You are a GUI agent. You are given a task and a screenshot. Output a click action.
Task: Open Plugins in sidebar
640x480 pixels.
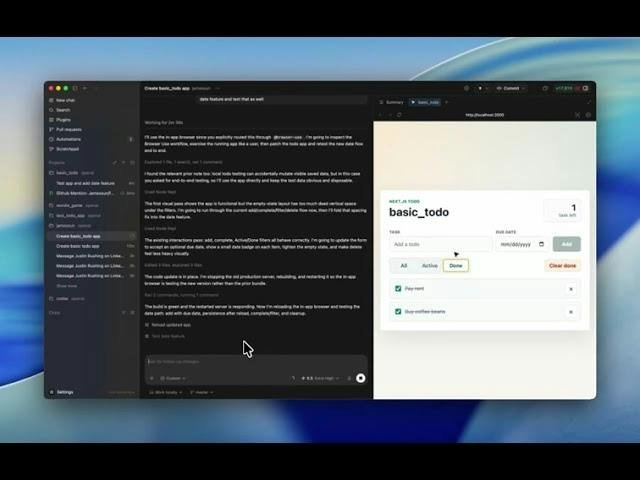click(x=63, y=120)
